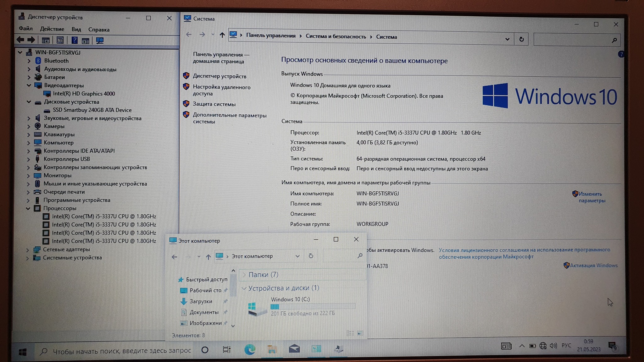Click the blue help question-mark toolbar icon
644x362 pixels.
[x=74, y=40]
